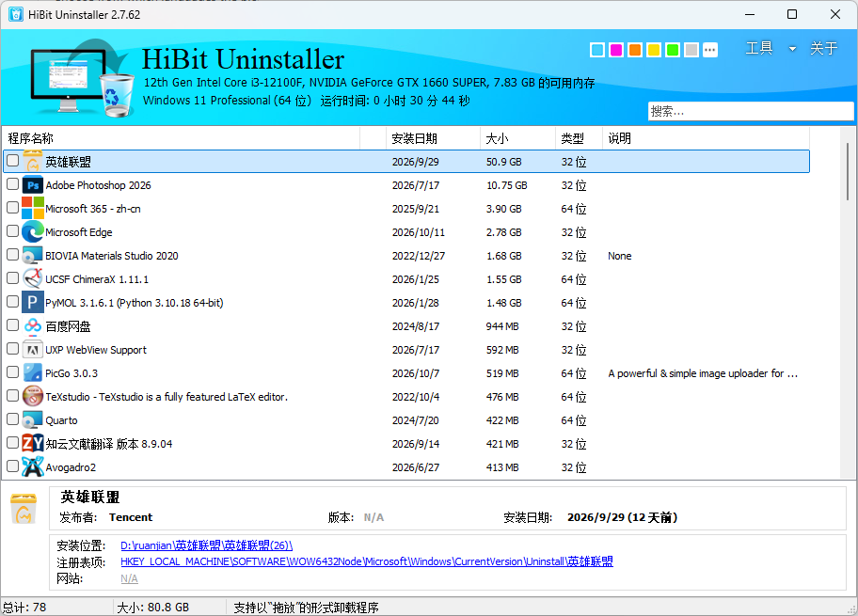
Task: Click the publisher name Tencent
Action: (131, 517)
